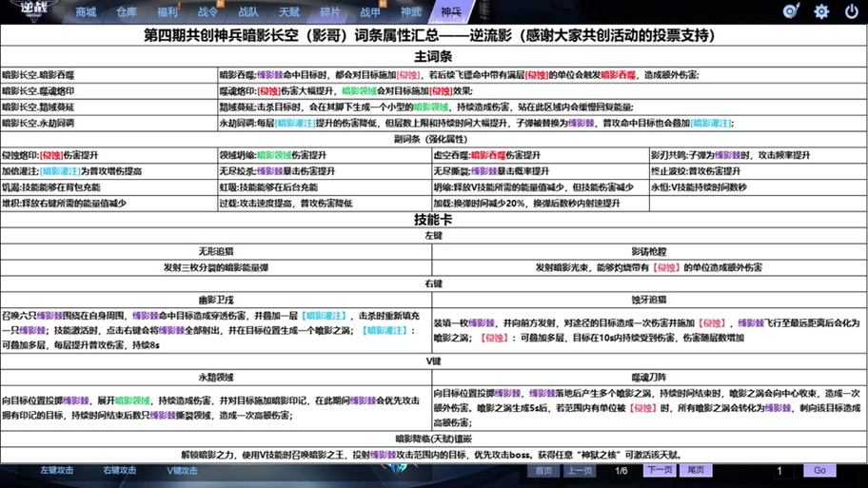Select V键攻击 at the bottom
868x488 pixels.
click(x=182, y=470)
